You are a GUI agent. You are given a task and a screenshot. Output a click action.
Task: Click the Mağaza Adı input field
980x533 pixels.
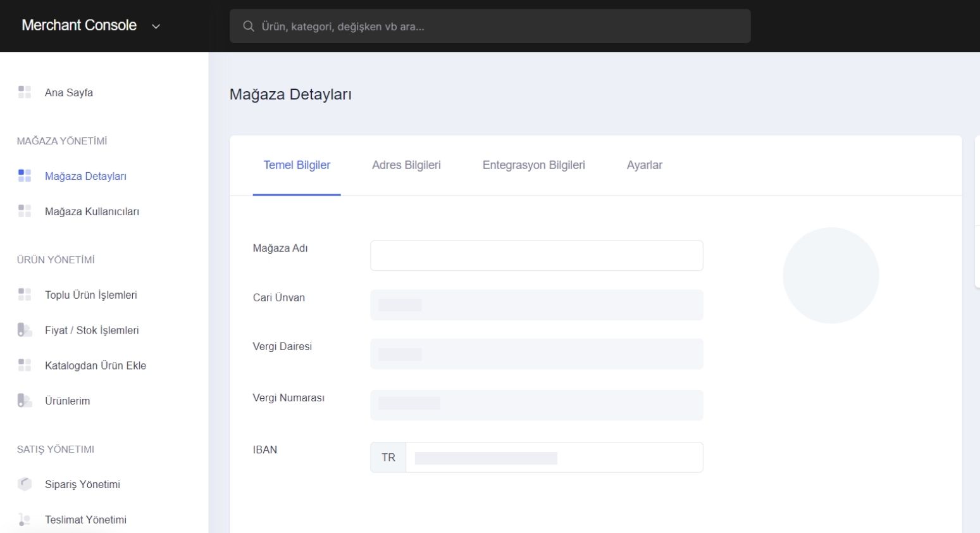pos(537,256)
